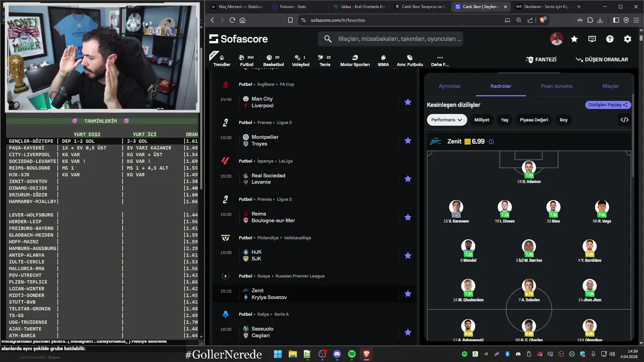
Task: Open player W. Barrios in lineup
Action: 528,251
